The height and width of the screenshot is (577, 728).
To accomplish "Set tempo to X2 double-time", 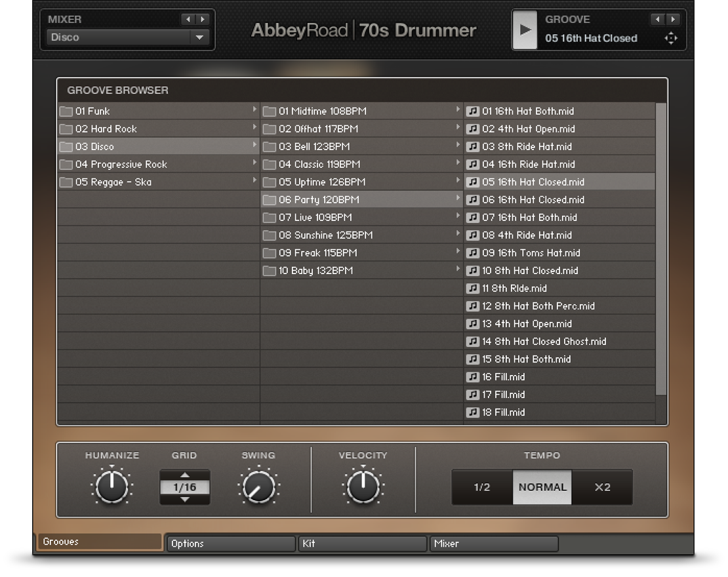I will pyautogui.click(x=602, y=487).
